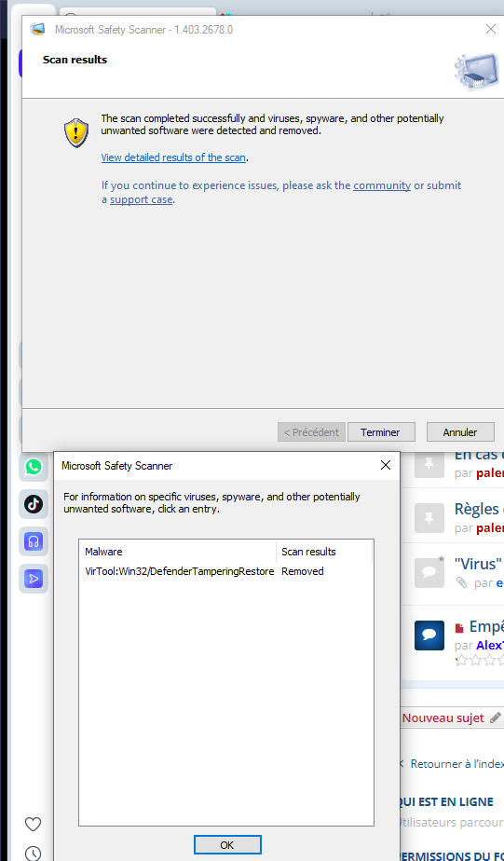Click pin icon beside 'En cas' topic
504x861 pixels.
click(429, 464)
